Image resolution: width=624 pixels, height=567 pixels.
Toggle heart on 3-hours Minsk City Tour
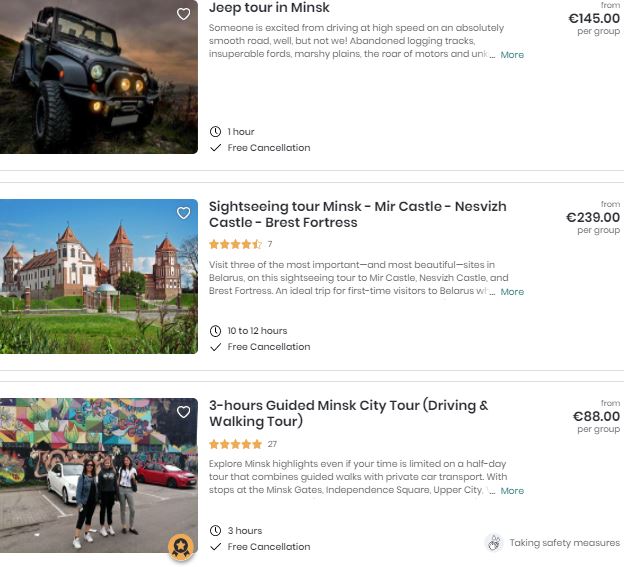point(183,412)
